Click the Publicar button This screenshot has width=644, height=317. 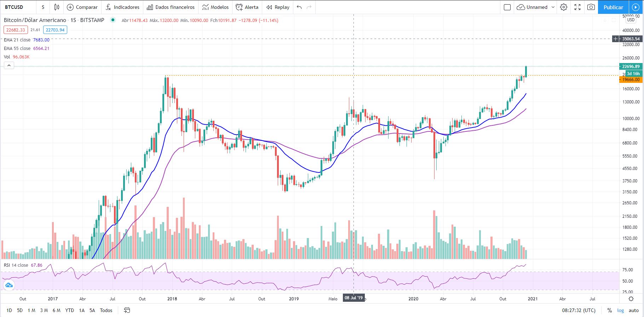coord(613,7)
